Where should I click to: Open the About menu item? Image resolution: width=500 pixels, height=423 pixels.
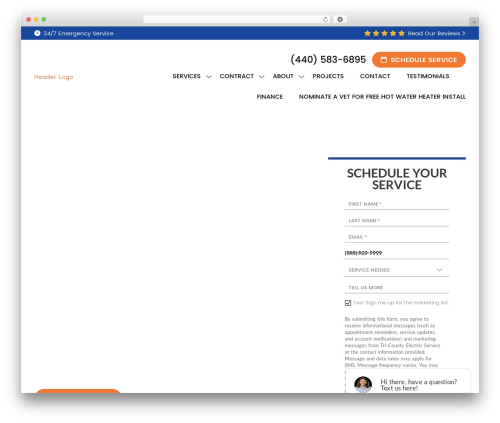(283, 76)
